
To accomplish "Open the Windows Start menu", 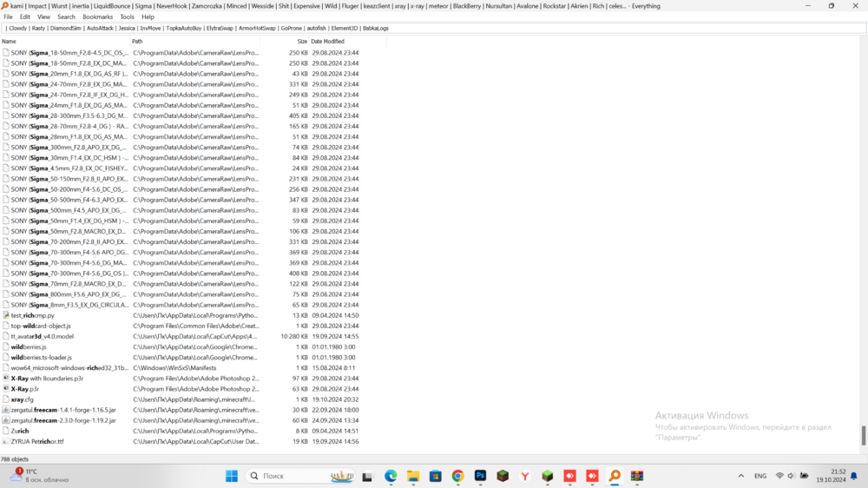I will click(232, 476).
